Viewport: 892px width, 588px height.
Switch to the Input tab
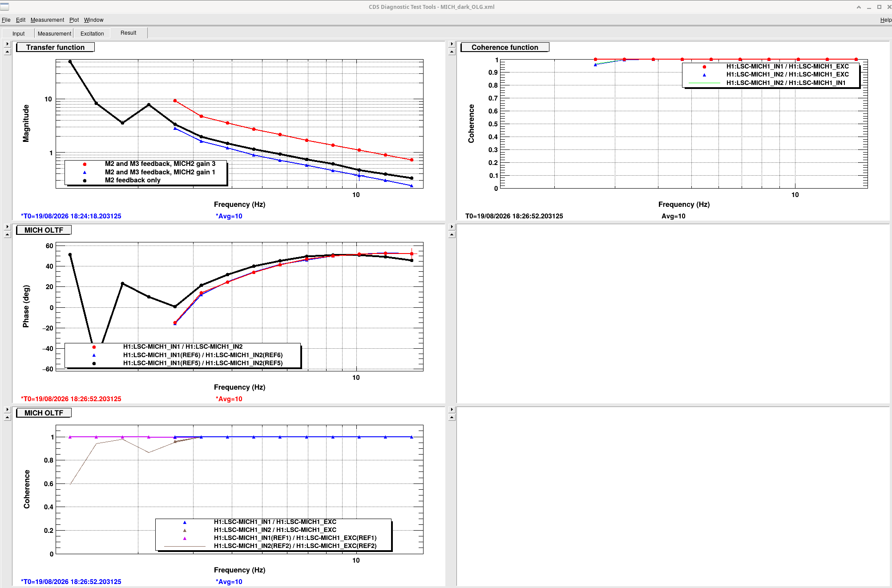tap(18, 33)
